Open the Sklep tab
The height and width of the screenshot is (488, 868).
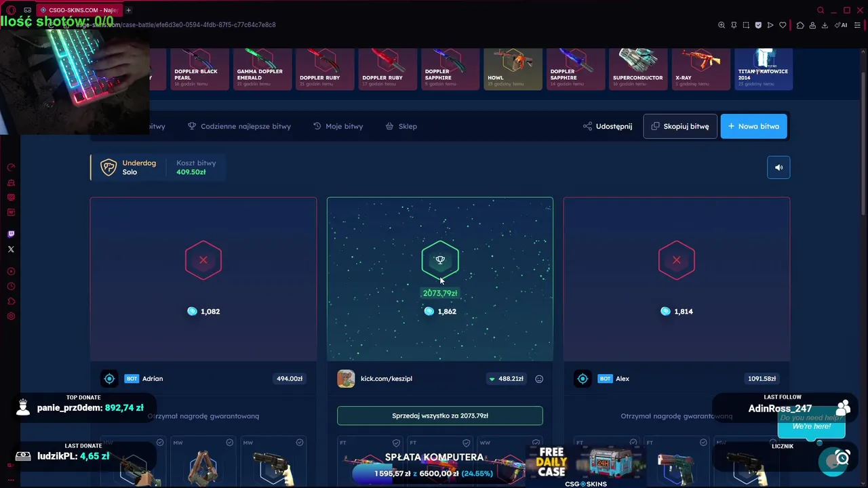tap(401, 126)
